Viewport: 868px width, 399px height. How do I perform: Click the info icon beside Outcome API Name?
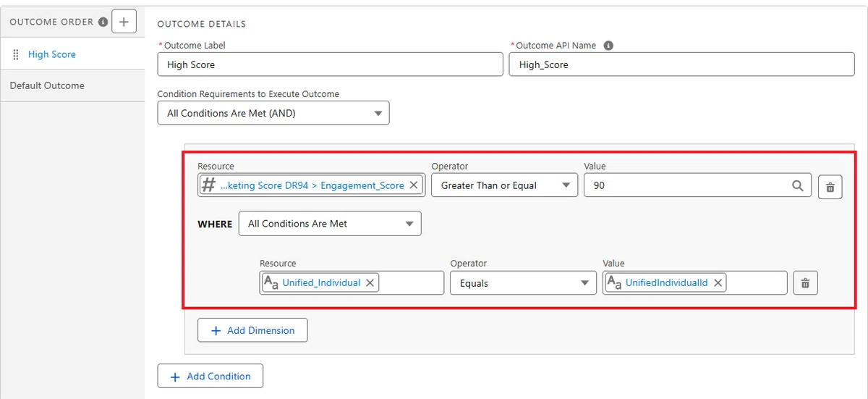pos(608,45)
